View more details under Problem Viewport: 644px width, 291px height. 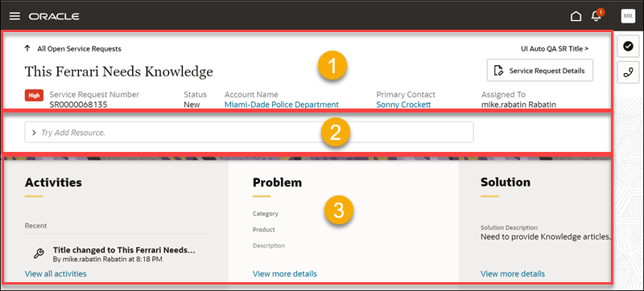click(285, 274)
